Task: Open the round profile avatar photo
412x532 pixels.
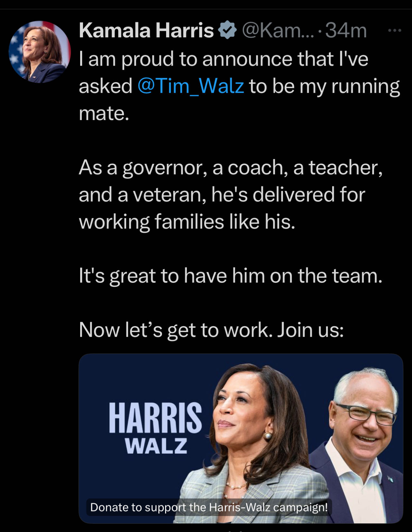Action: click(39, 51)
